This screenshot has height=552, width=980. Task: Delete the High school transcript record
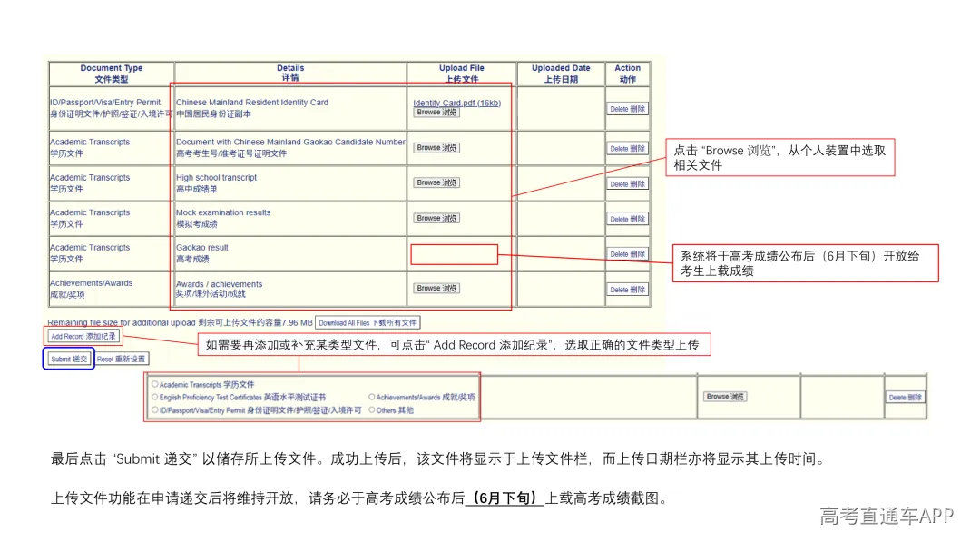(628, 183)
